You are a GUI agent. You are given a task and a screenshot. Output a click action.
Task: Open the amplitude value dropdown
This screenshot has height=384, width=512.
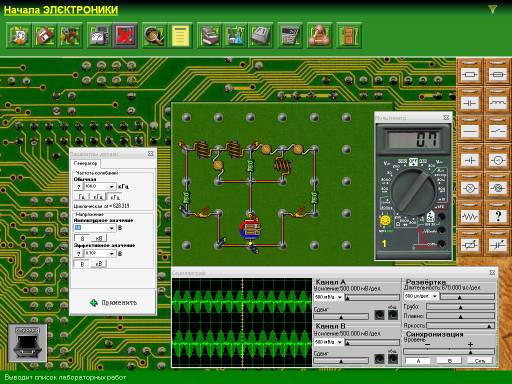(112, 228)
